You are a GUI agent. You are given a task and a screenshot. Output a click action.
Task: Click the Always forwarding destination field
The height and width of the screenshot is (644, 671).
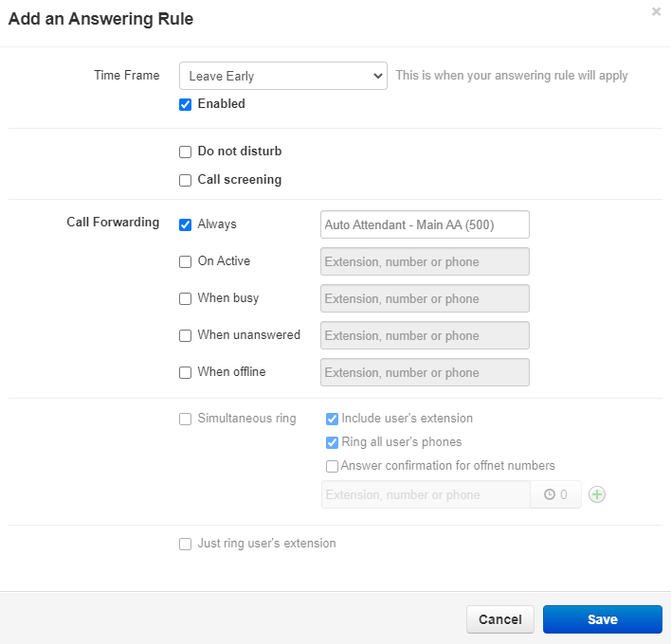pyautogui.click(x=425, y=224)
